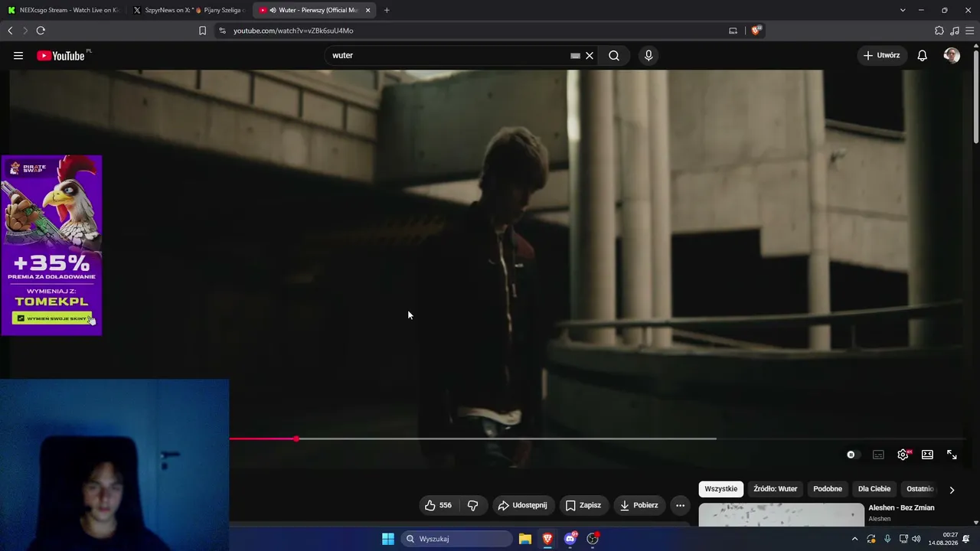Click the address bar URL
Viewport: 980px width, 551px height.
pos(293,31)
